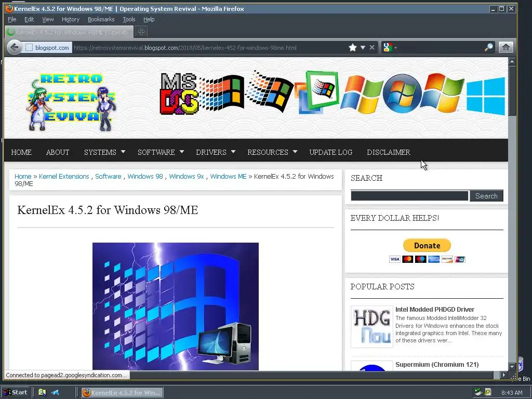
Task: Click into the sidebar search text field
Action: pos(409,196)
